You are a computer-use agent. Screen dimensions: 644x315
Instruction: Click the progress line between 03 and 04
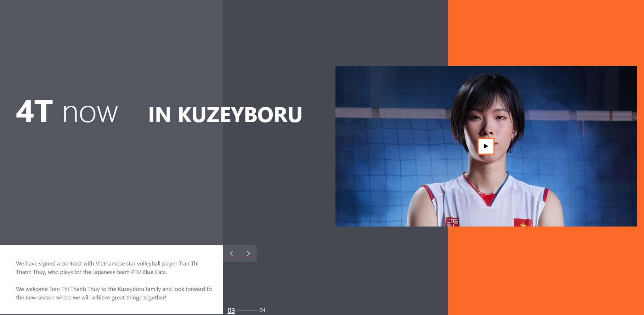tap(247, 310)
